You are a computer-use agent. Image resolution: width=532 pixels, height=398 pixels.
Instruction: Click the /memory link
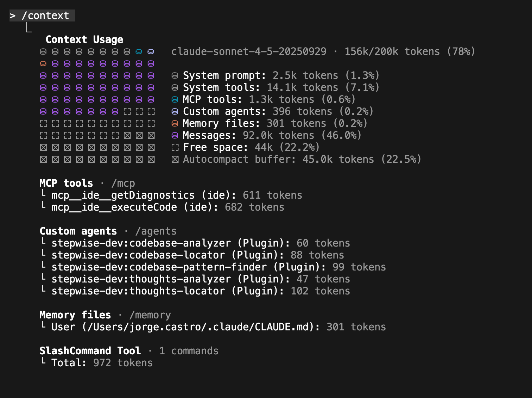pos(150,315)
